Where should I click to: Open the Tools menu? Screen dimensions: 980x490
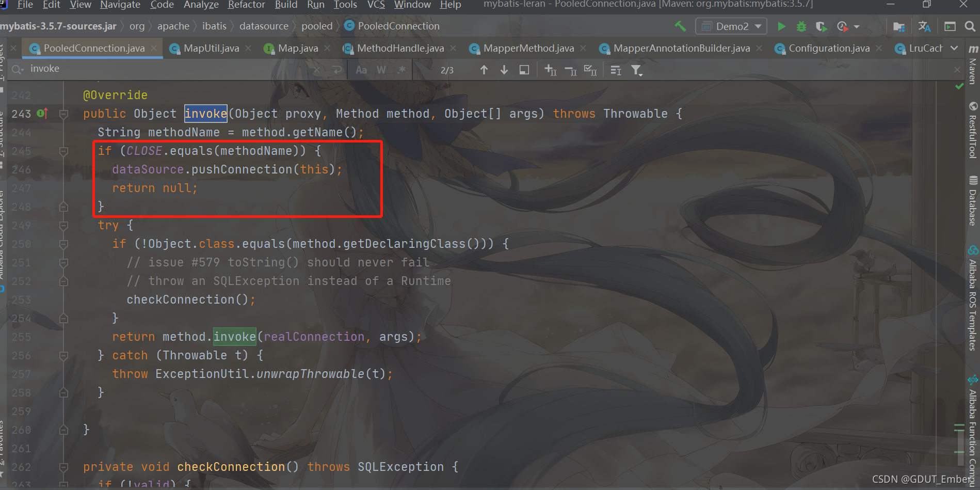point(345,5)
